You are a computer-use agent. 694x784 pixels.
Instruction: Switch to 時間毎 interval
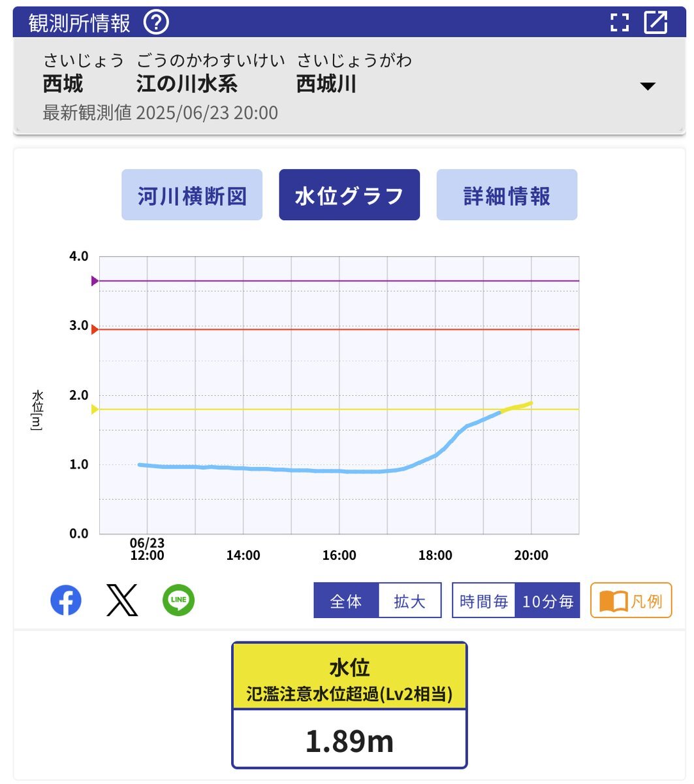(x=484, y=600)
